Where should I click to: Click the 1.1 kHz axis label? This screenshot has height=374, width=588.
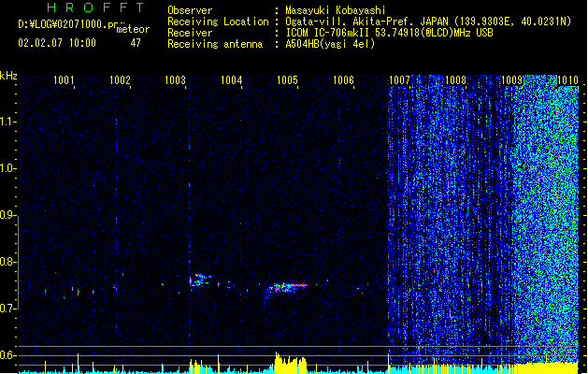7,122
